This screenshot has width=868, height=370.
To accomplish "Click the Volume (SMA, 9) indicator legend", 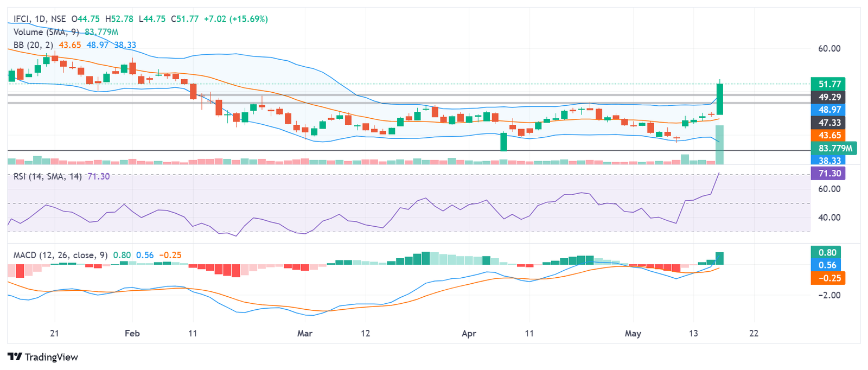I will click(x=46, y=32).
